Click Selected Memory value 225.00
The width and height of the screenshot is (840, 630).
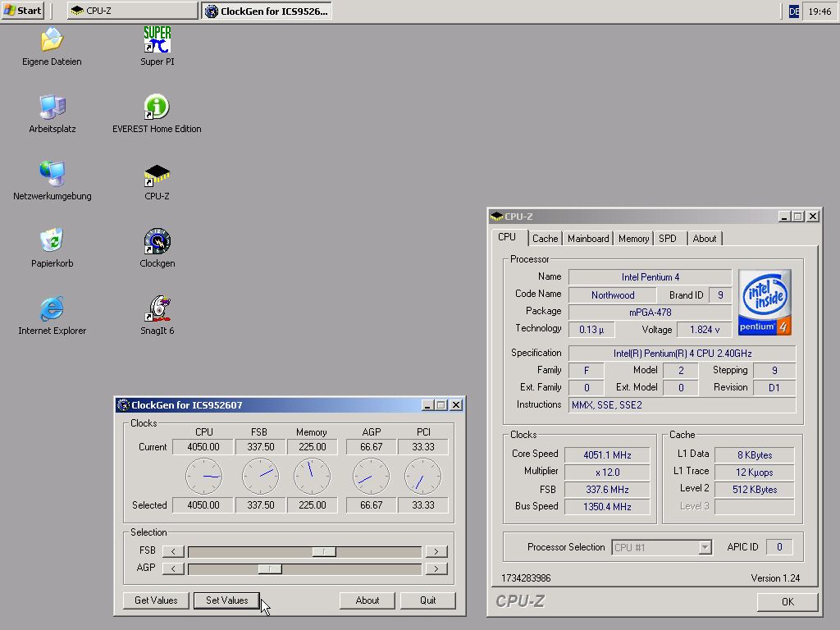click(313, 505)
